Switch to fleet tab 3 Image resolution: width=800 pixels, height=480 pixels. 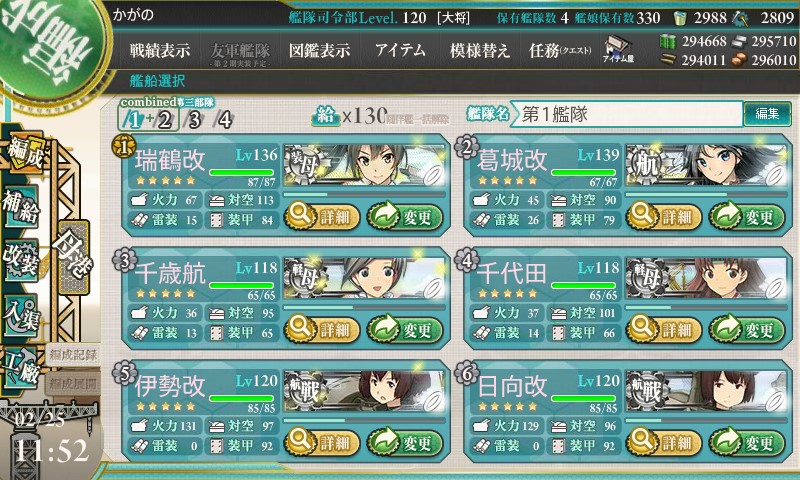click(x=194, y=120)
